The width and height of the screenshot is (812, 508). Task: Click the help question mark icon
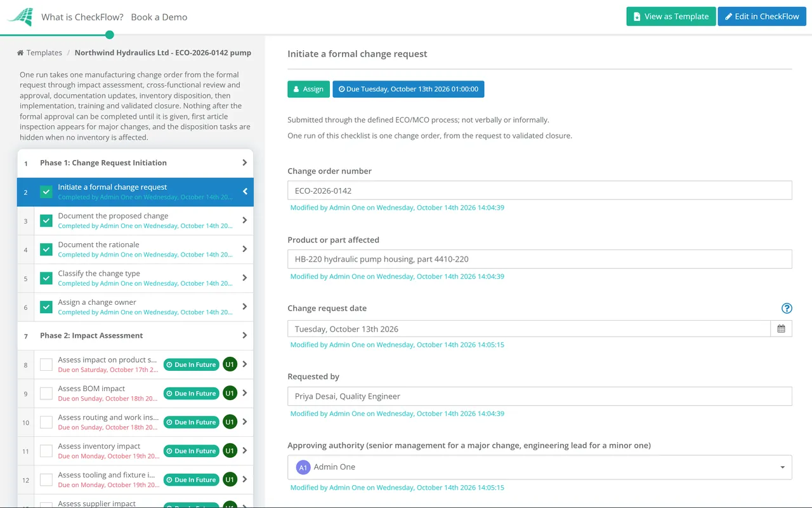787,309
